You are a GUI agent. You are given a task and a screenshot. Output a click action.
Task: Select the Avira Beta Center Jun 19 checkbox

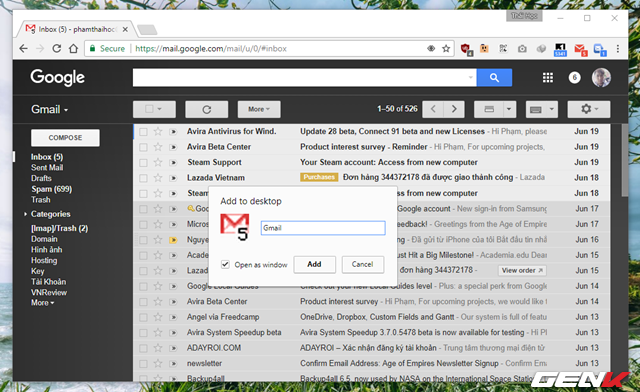[143, 147]
